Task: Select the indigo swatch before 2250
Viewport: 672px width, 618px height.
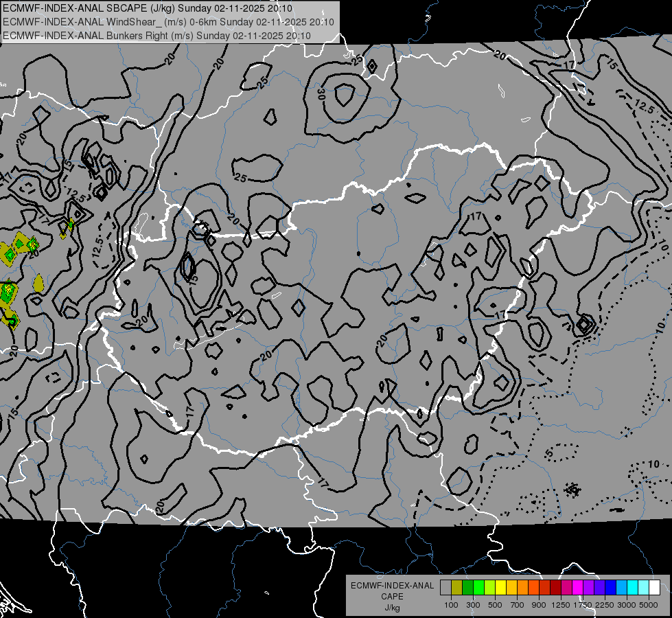Action: [599, 588]
